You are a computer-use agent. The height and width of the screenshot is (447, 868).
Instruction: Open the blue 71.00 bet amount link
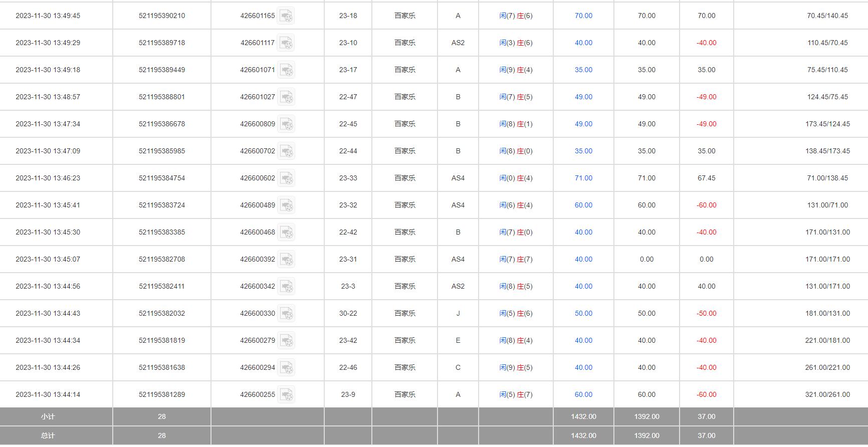(x=583, y=178)
